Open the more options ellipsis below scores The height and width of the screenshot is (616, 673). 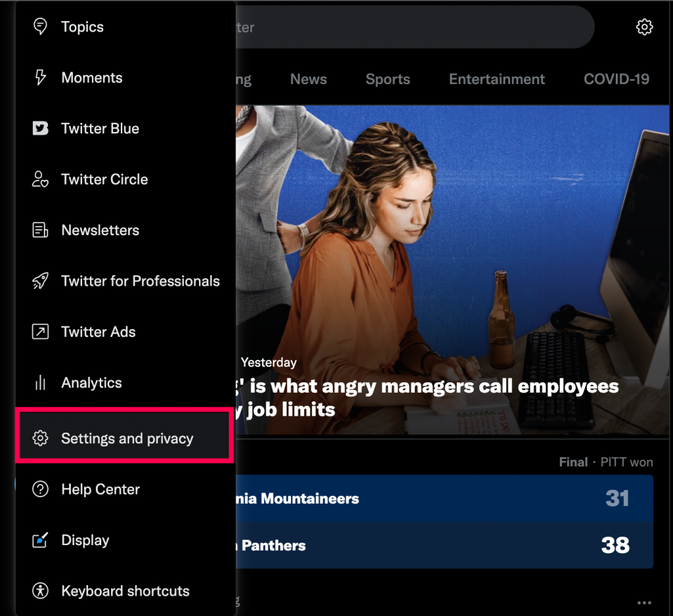pos(644,603)
